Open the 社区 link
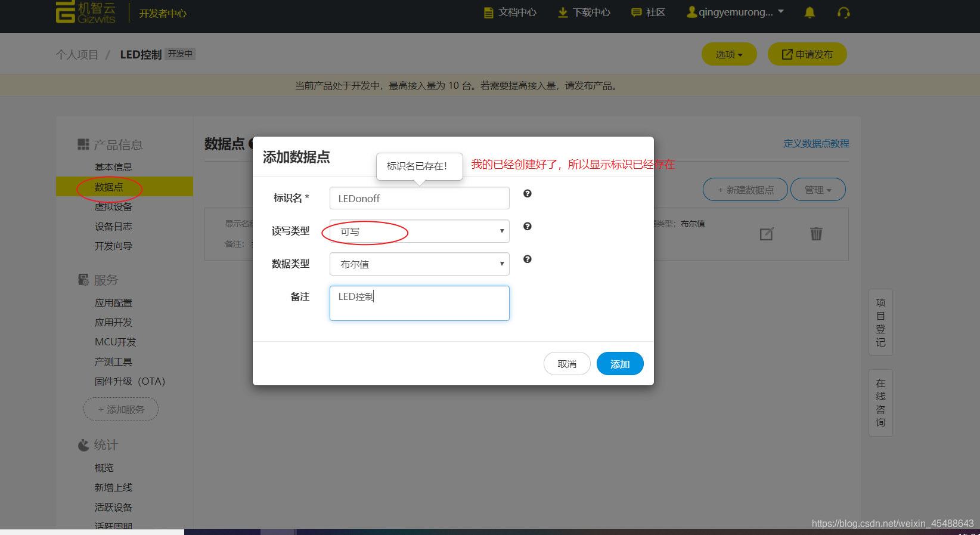The height and width of the screenshot is (535, 980). click(656, 13)
